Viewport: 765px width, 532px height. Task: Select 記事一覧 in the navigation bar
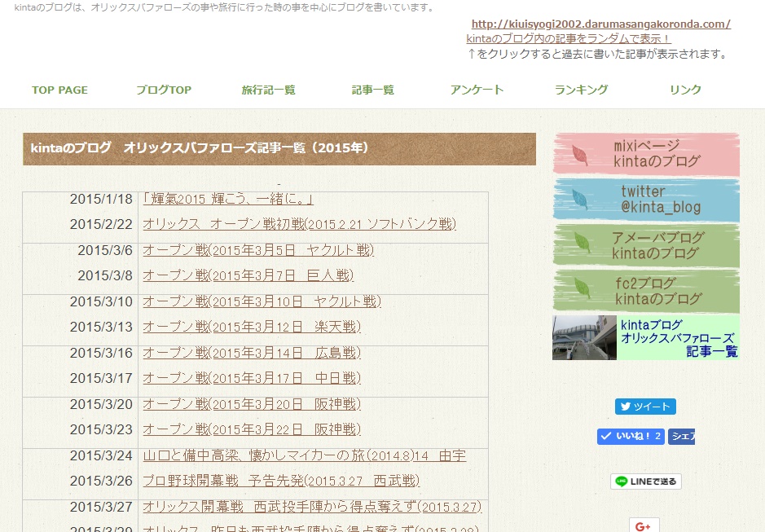[373, 90]
